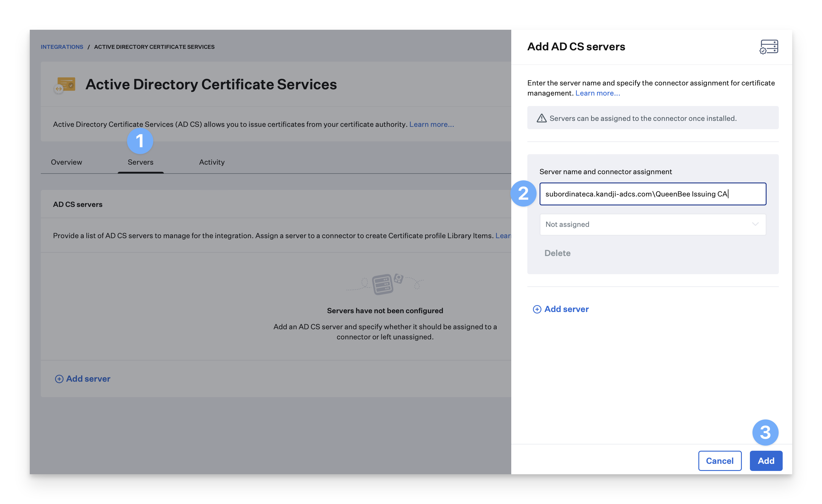Click the step 3 badge above Add button

765,432
